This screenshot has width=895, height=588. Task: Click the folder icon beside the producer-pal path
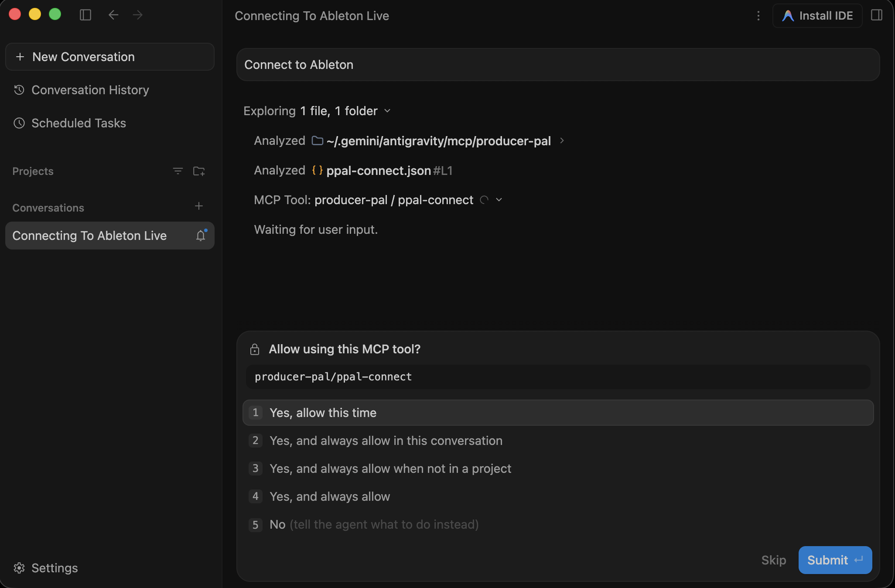(318, 140)
